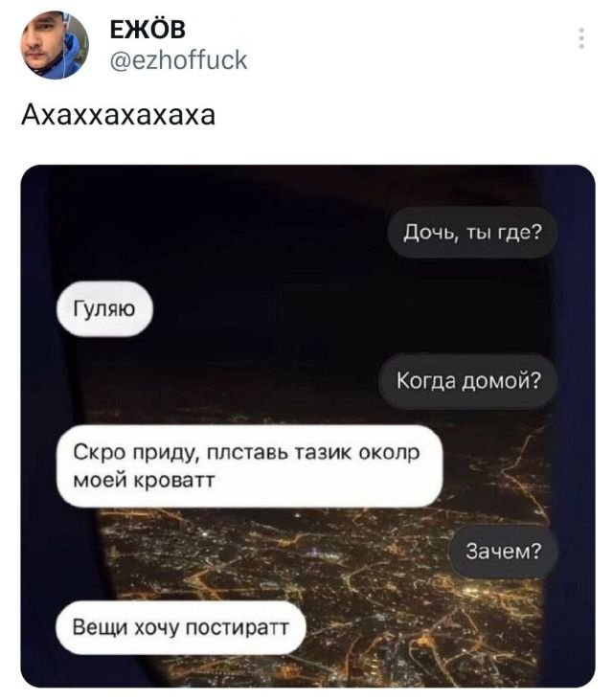
Task: Open the attached chat screenshot image
Action: click(307, 426)
